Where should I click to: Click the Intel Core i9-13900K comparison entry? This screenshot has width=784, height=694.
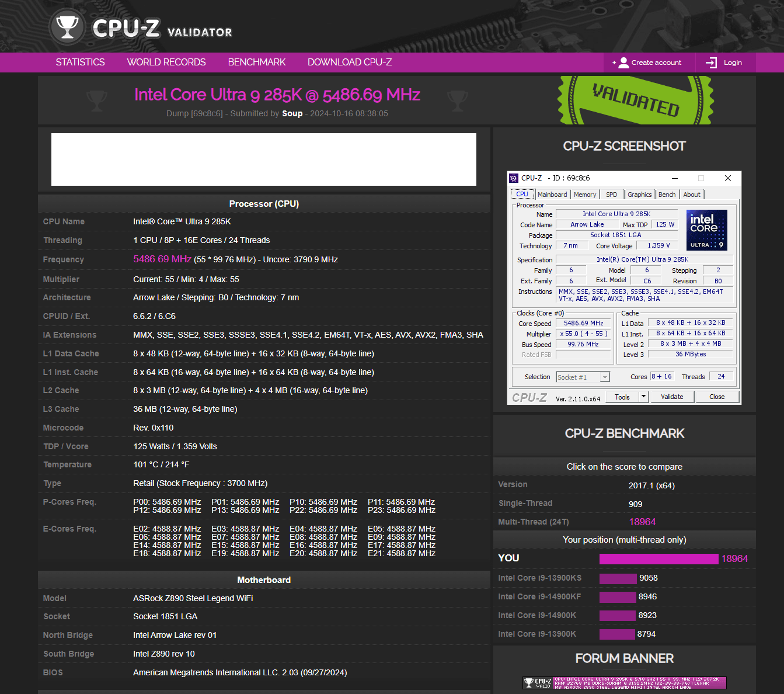click(x=537, y=634)
